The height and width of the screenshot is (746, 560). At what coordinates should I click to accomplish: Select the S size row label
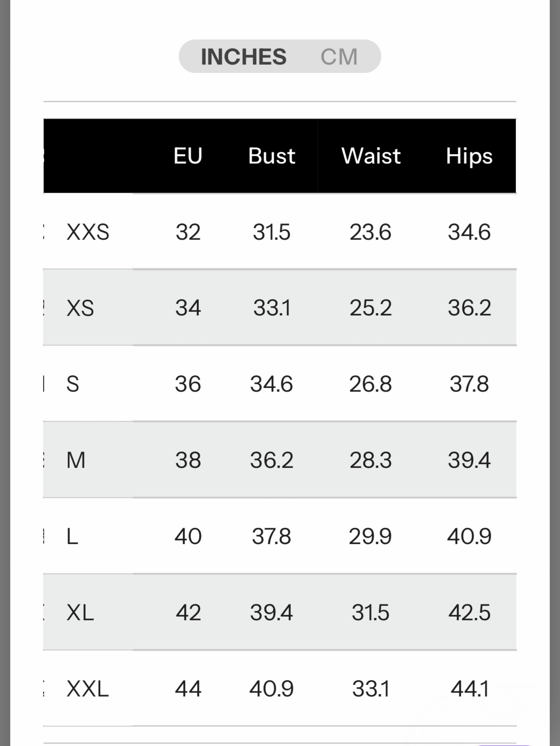point(73,384)
